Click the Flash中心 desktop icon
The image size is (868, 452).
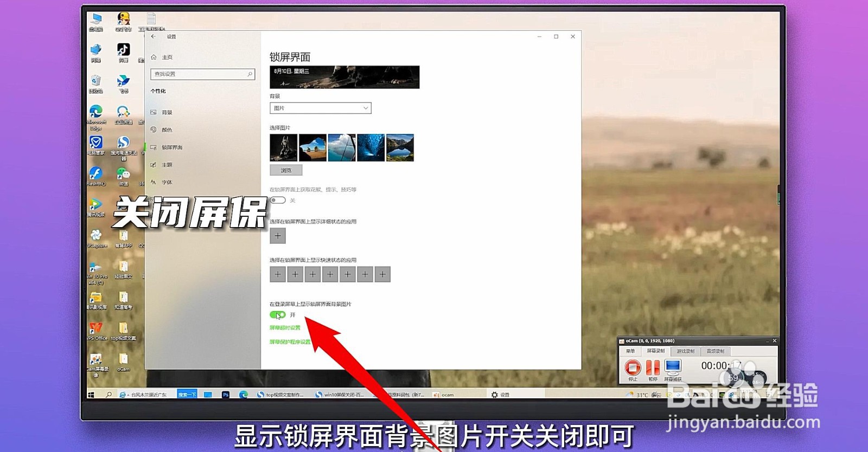(96, 176)
